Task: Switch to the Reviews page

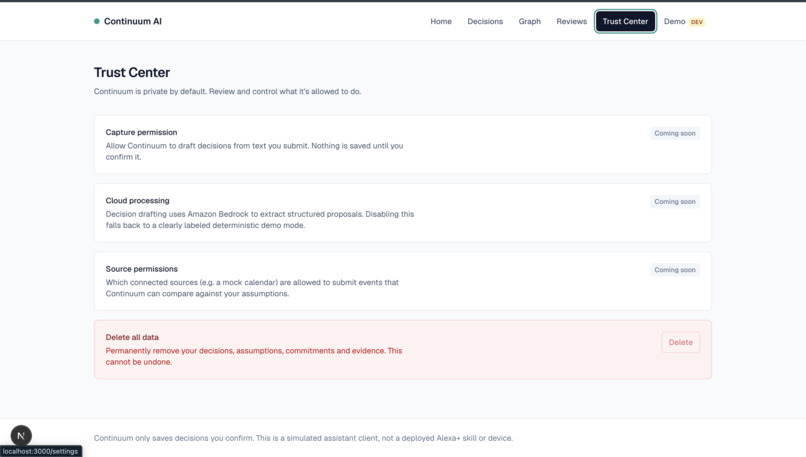Action: [x=571, y=21]
